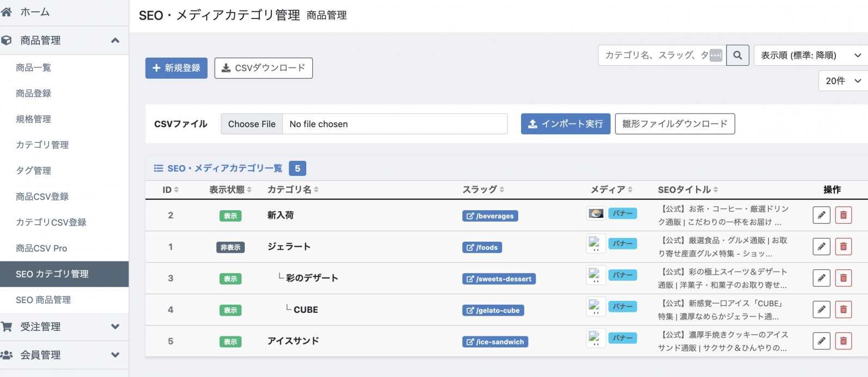Open the 表示順 sort order dropdown
Screen dimensions: 868x377
[x=811, y=55]
